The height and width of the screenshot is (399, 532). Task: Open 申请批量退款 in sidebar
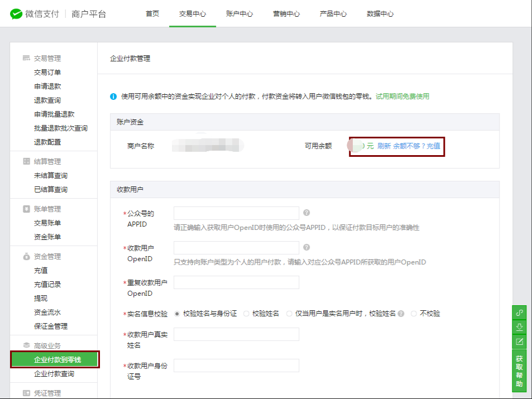point(54,114)
